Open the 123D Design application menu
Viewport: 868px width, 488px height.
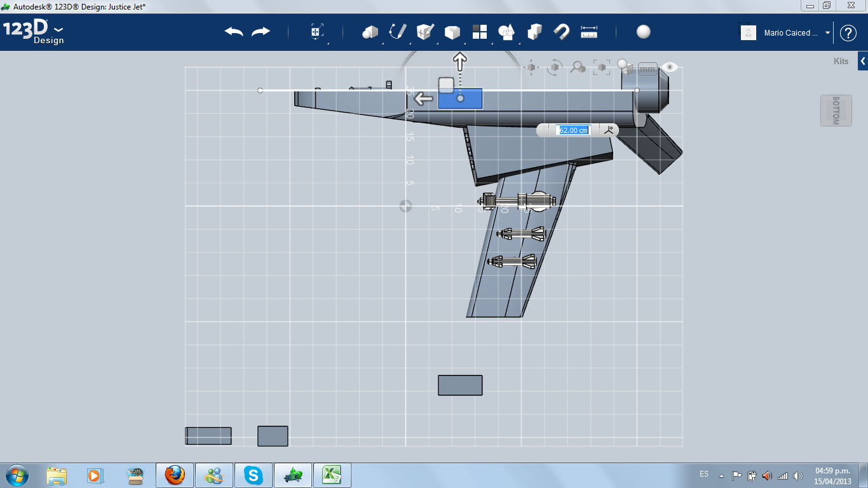pyautogui.click(x=33, y=32)
